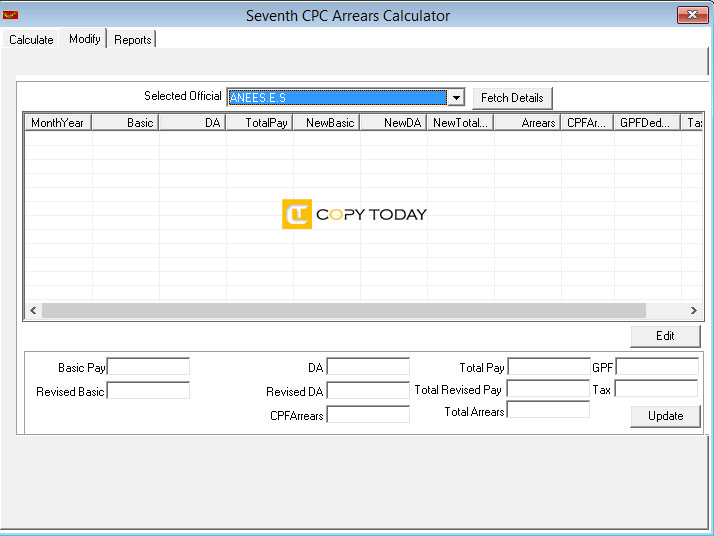Open the Selected Official dropdown arrow

pos(456,97)
